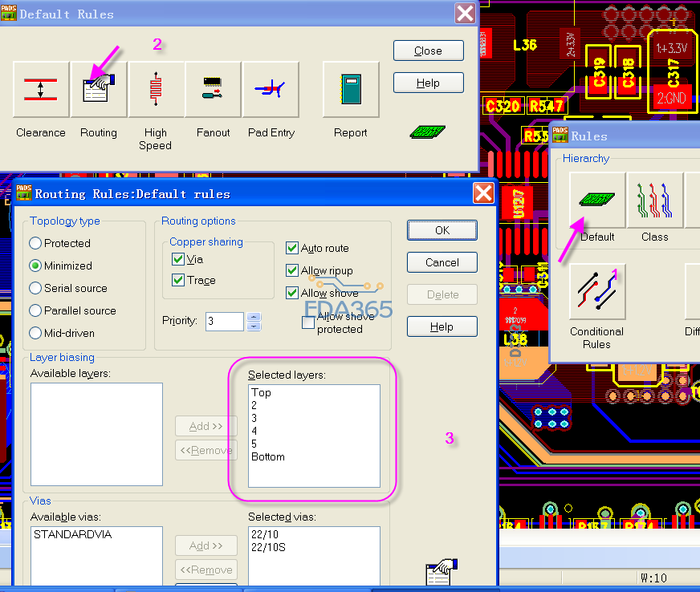The width and height of the screenshot is (700, 592).
Task: Click C320 component on PCB layout
Action: pyautogui.click(x=503, y=106)
